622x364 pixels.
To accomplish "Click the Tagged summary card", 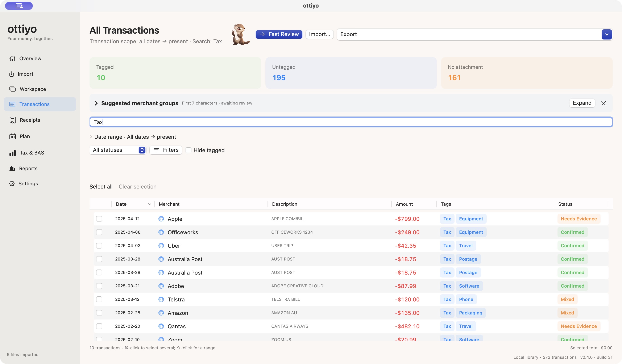I will (x=175, y=73).
